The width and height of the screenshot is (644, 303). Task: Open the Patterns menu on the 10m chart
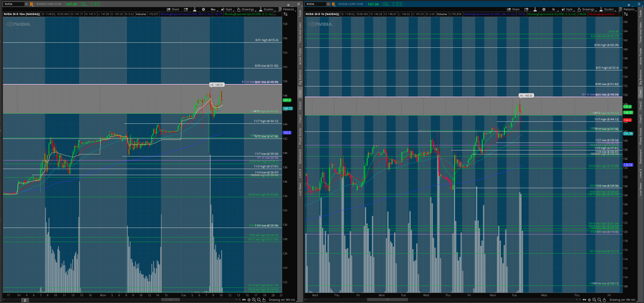coord(287,10)
